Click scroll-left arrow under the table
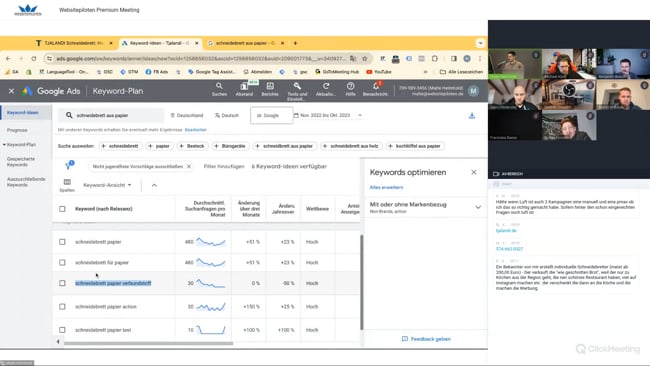 point(58,342)
